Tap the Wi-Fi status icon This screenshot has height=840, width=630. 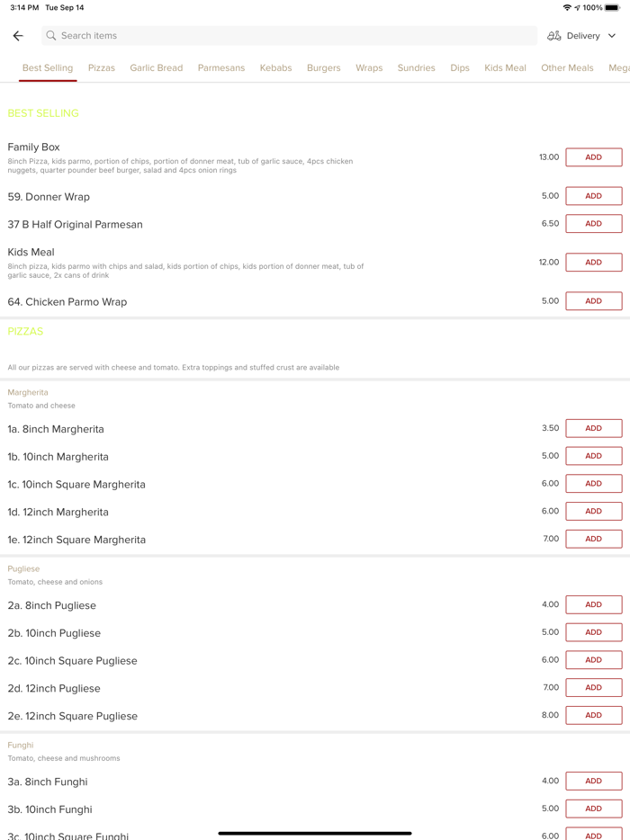coord(566,7)
